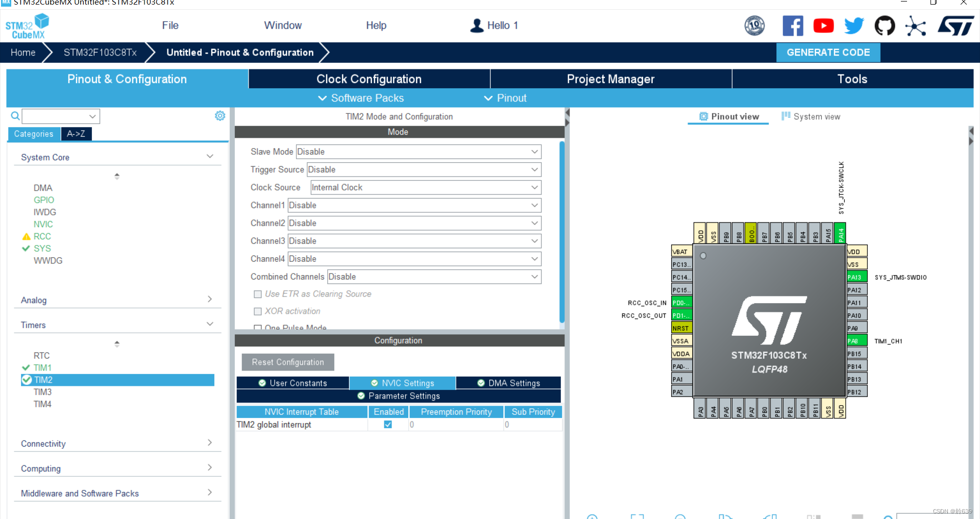
Task: Open ST Twitter icon
Action: [x=854, y=26]
